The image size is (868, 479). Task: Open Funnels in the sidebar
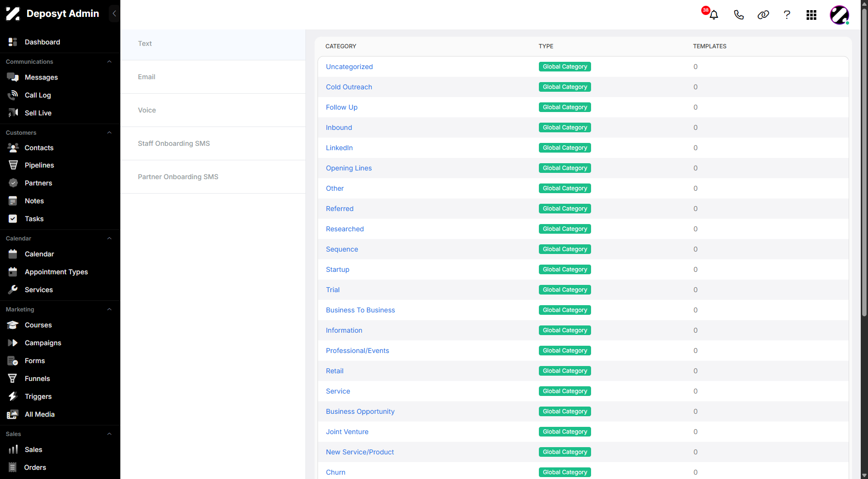click(x=37, y=379)
